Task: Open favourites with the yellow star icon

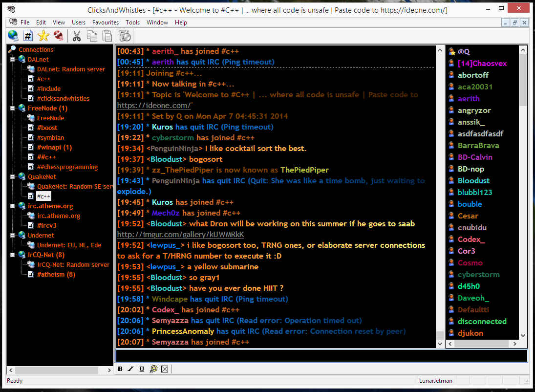Action: point(43,36)
